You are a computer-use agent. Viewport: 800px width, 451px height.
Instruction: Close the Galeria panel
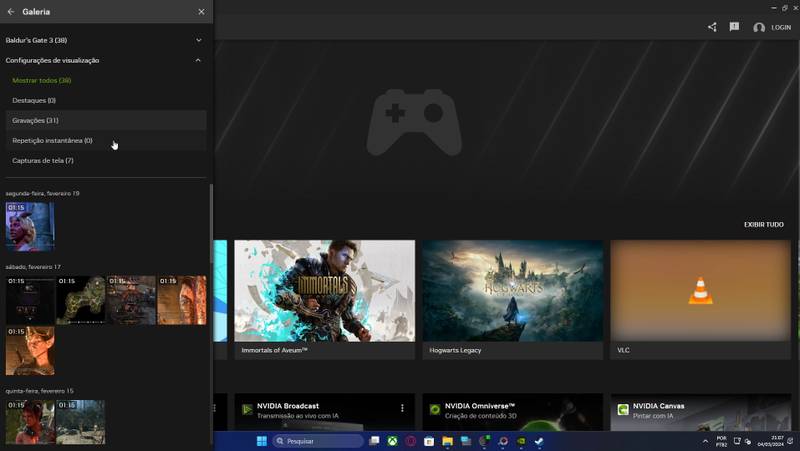coord(201,11)
